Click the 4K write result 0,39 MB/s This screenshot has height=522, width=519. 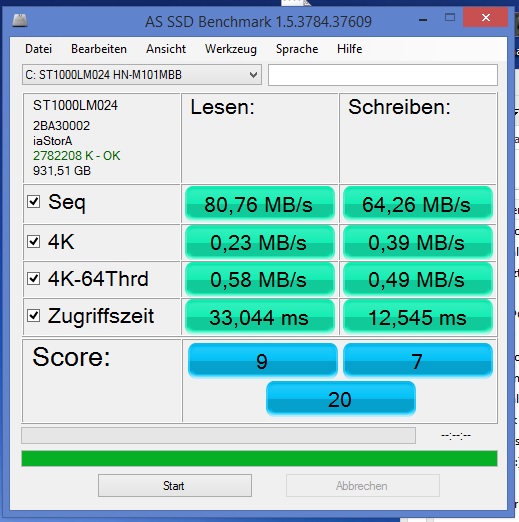click(x=417, y=242)
